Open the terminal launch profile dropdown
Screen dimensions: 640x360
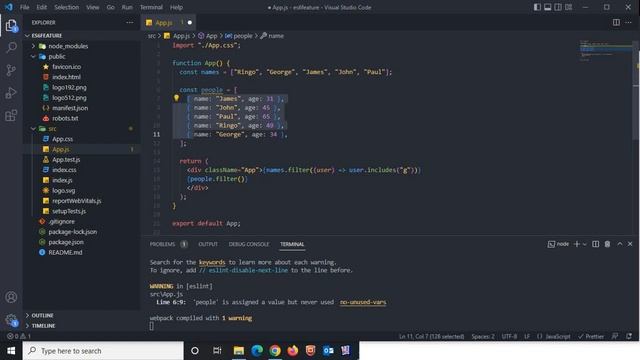pos(584,244)
